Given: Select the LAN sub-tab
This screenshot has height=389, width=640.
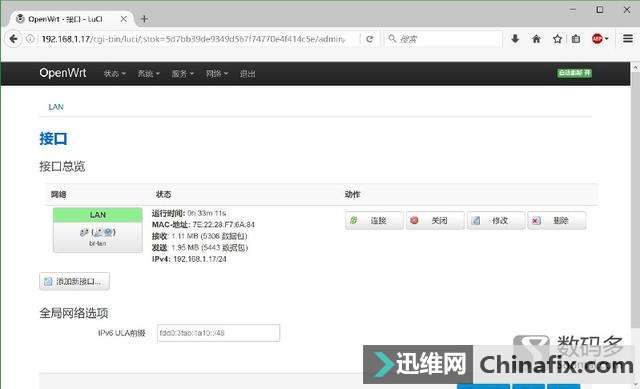Looking at the screenshot, I should pyautogui.click(x=56, y=107).
